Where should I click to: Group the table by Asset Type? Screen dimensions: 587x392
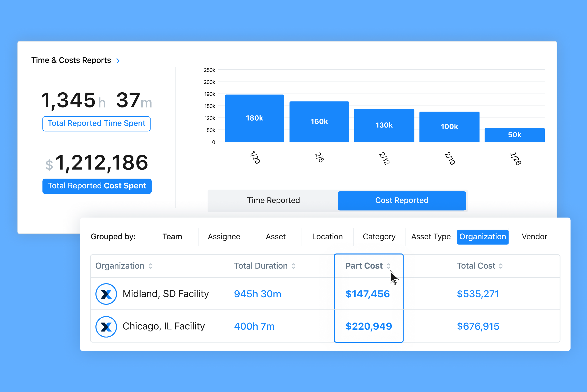coord(431,237)
